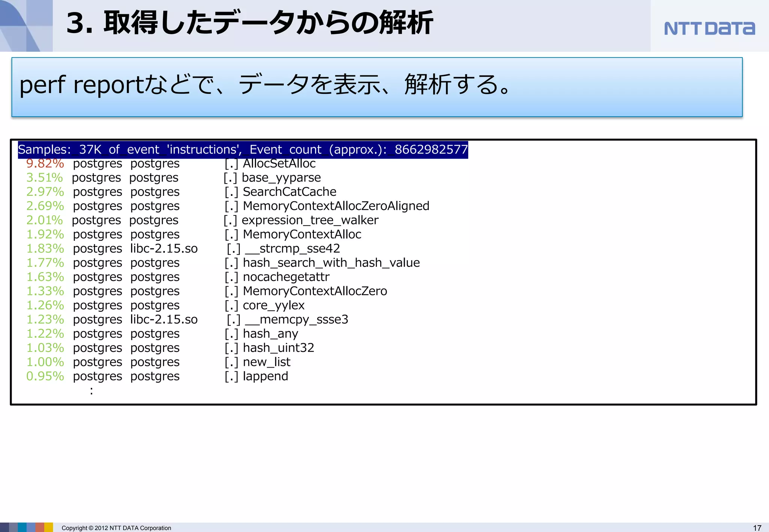Image resolution: width=769 pixels, height=532 pixels.
Task: Click the 1.22% percentage value
Action: 45,334
